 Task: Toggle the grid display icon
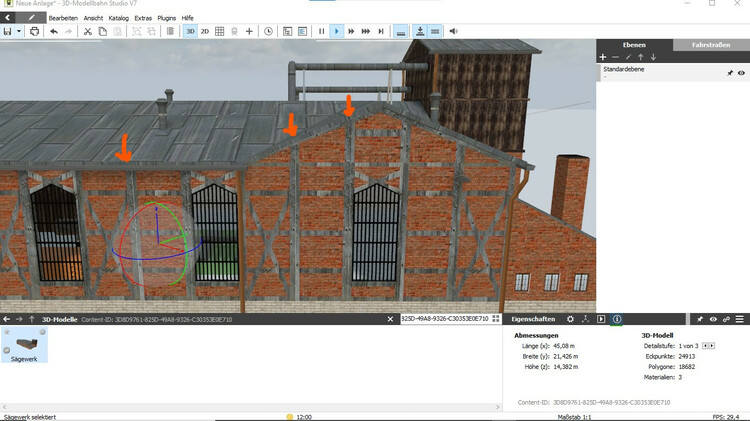(x=220, y=31)
